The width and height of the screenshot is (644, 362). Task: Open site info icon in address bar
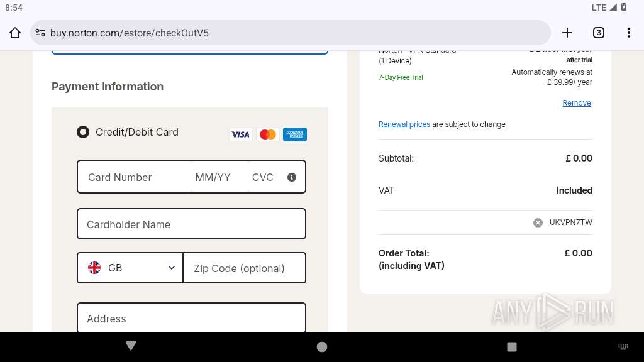point(40,33)
